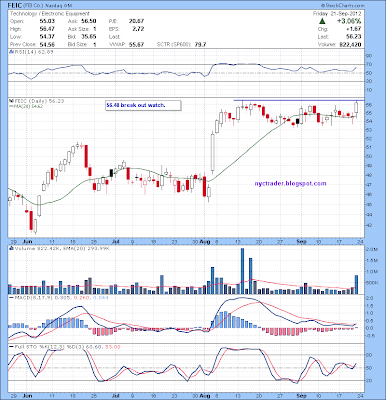Click 'Jun' on the price chart date axis
The image size is (386, 400).
pos(28,242)
